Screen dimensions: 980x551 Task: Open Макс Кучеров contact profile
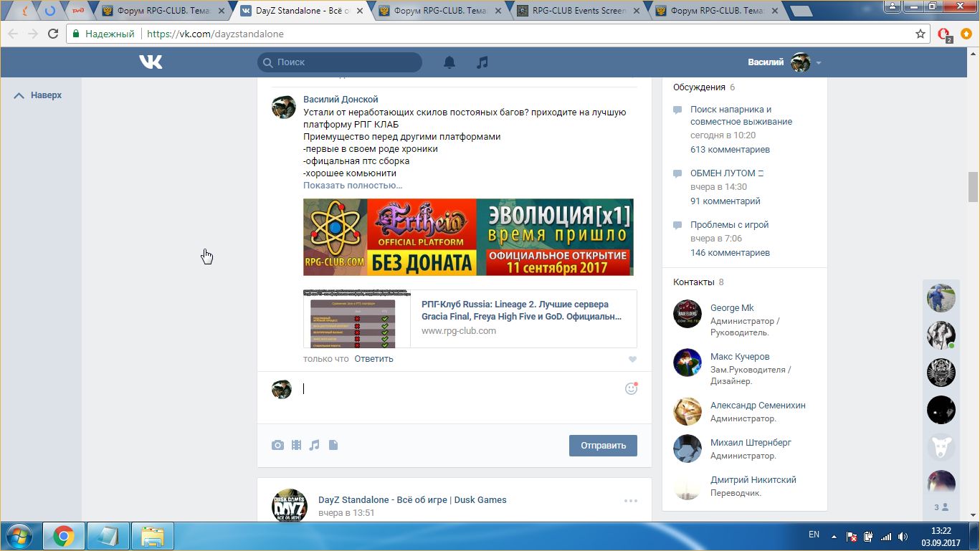point(740,356)
